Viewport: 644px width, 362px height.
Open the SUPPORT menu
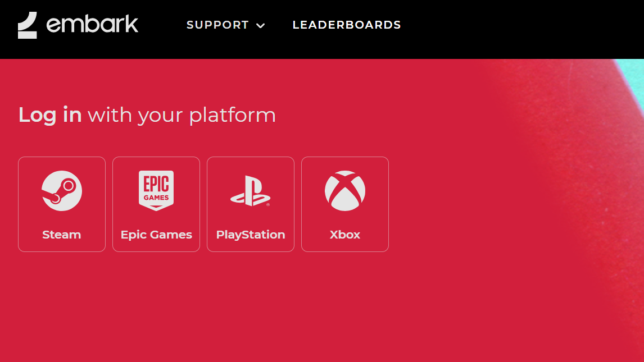click(217, 25)
